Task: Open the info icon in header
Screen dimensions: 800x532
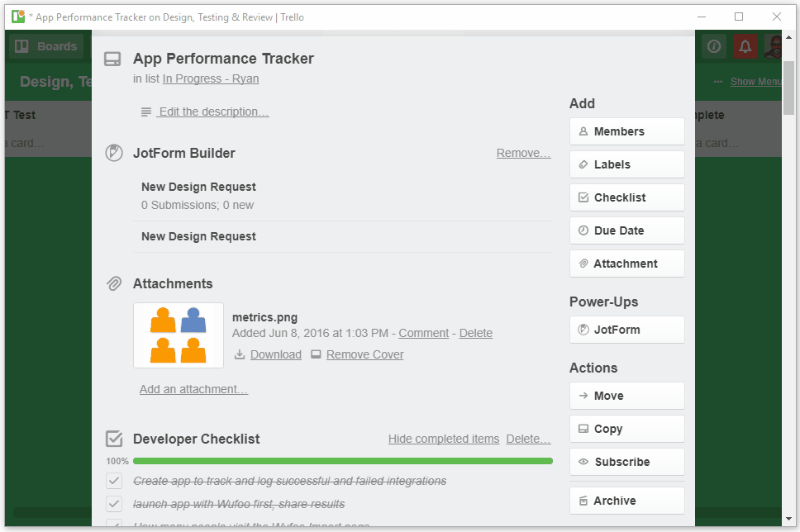Action: tap(714, 46)
